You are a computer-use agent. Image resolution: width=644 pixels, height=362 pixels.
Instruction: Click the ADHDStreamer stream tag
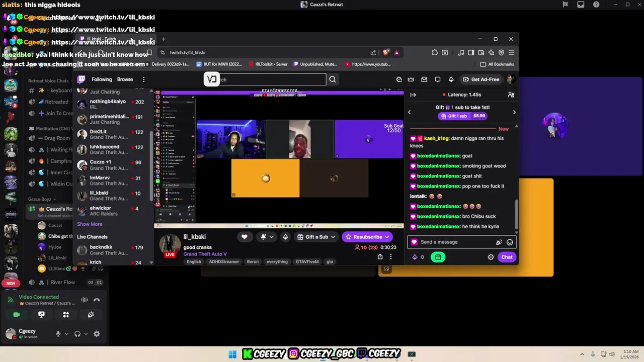tap(224, 261)
